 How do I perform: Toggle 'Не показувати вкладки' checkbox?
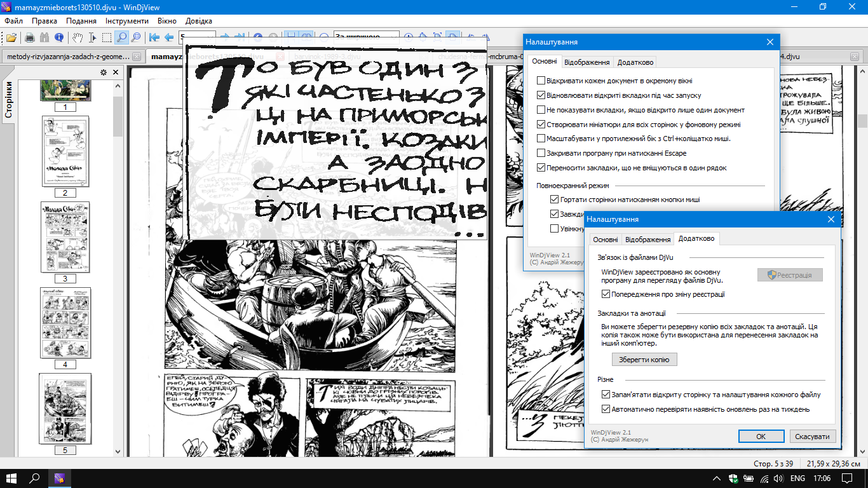coord(541,110)
